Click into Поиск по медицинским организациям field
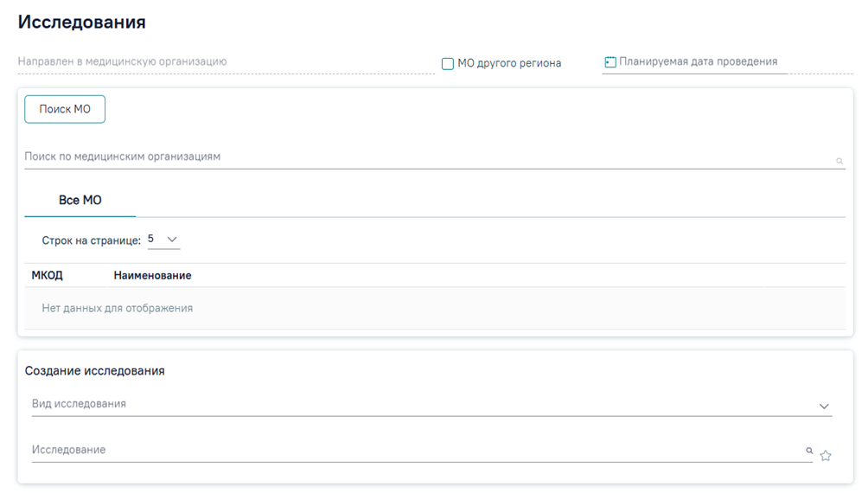The width and height of the screenshot is (868, 493). (435, 157)
